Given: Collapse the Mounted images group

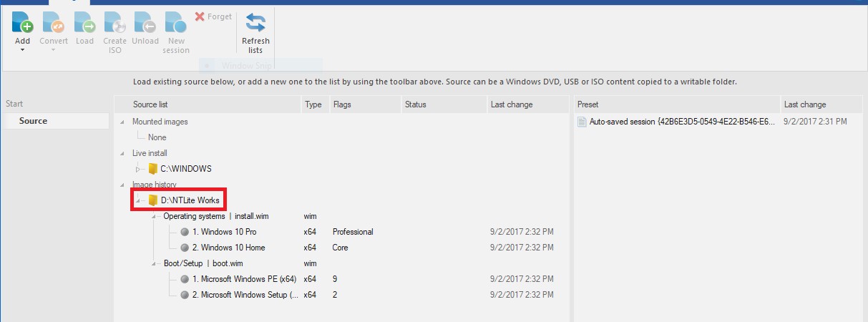Looking at the screenshot, I should tap(121, 122).
